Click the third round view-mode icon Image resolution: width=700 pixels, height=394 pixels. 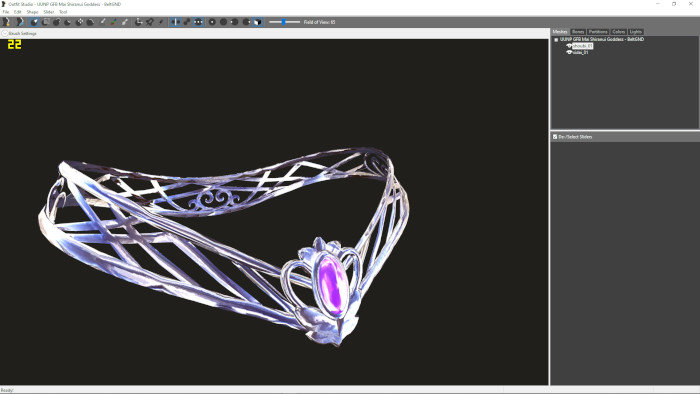point(234,22)
